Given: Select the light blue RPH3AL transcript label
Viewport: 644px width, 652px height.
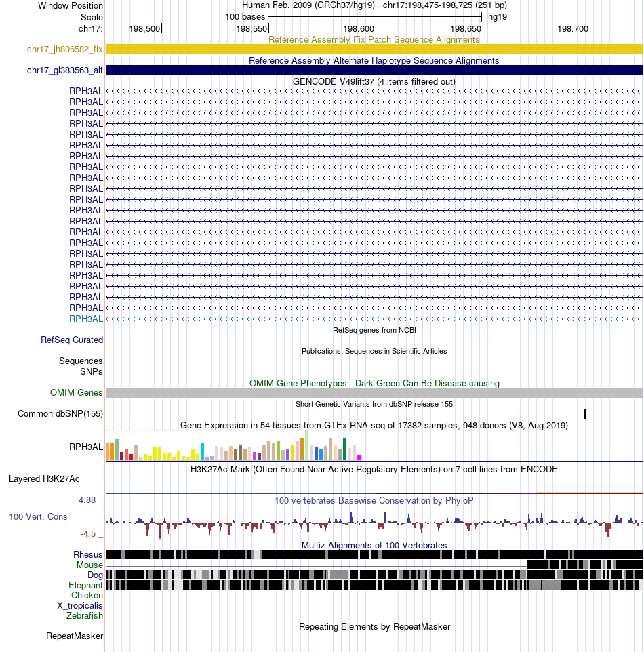Looking at the screenshot, I should pos(85,319).
